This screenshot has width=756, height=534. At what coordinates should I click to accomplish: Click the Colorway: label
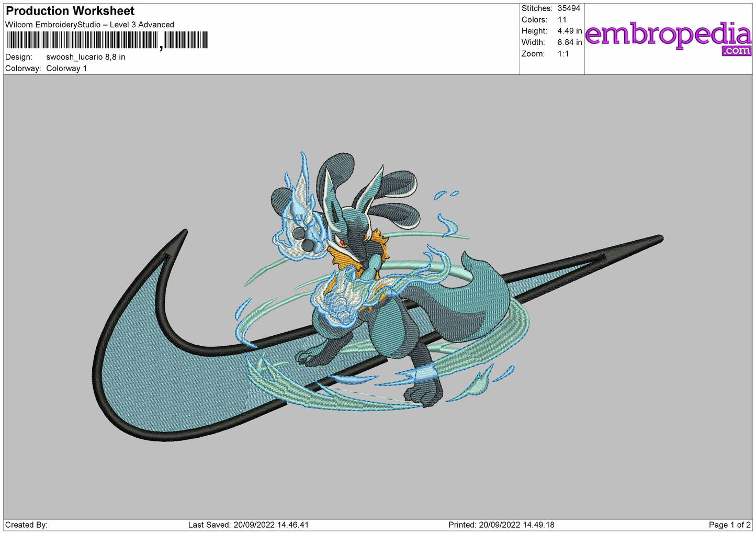(22, 69)
